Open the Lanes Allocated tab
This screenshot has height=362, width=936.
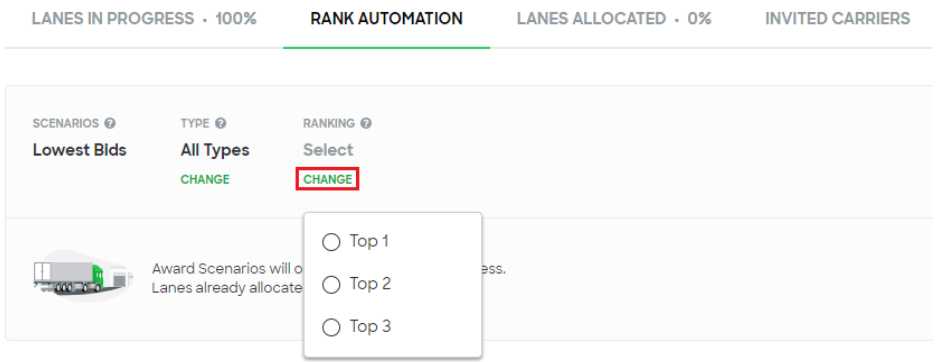614,19
